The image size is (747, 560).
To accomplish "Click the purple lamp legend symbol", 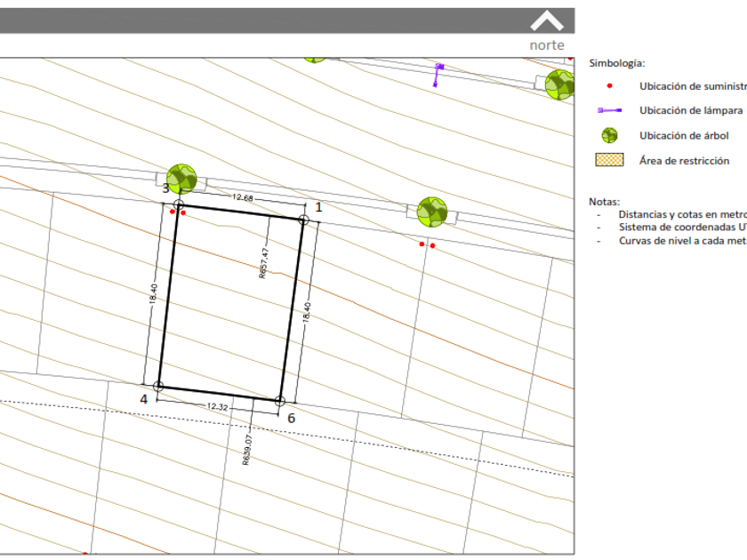I will point(610,110).
